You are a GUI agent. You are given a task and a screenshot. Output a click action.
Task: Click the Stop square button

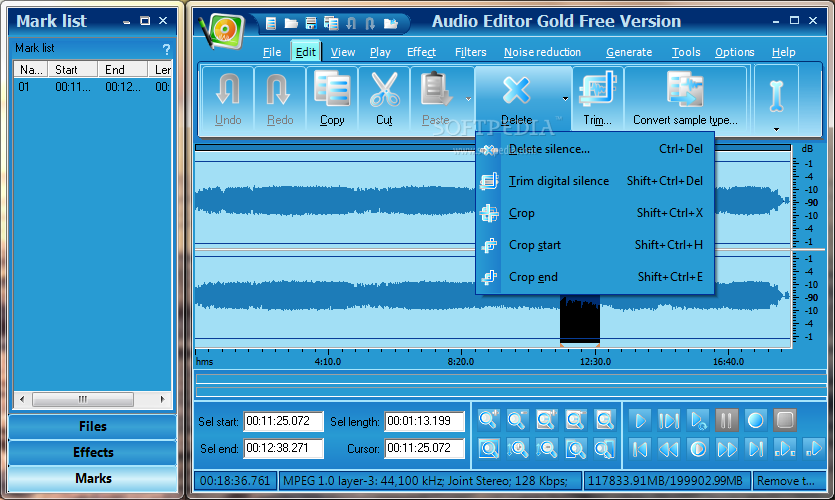[784, 420]
